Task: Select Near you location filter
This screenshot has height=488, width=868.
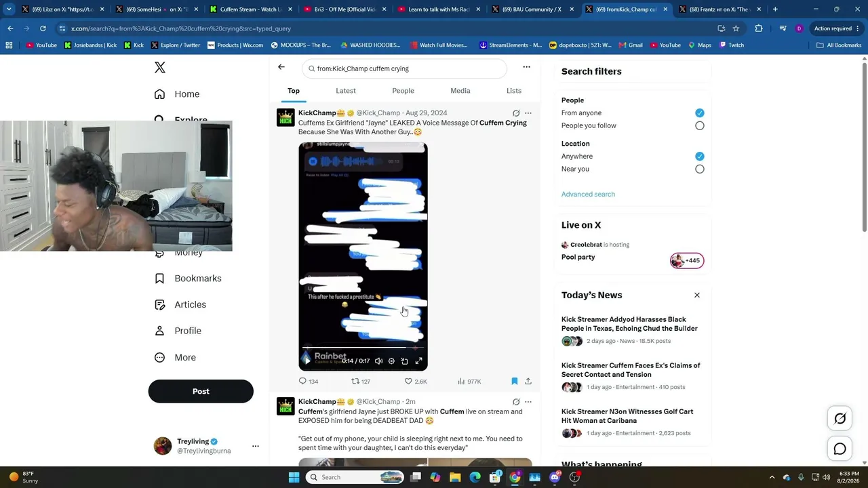Action: (x=699, y=169)
